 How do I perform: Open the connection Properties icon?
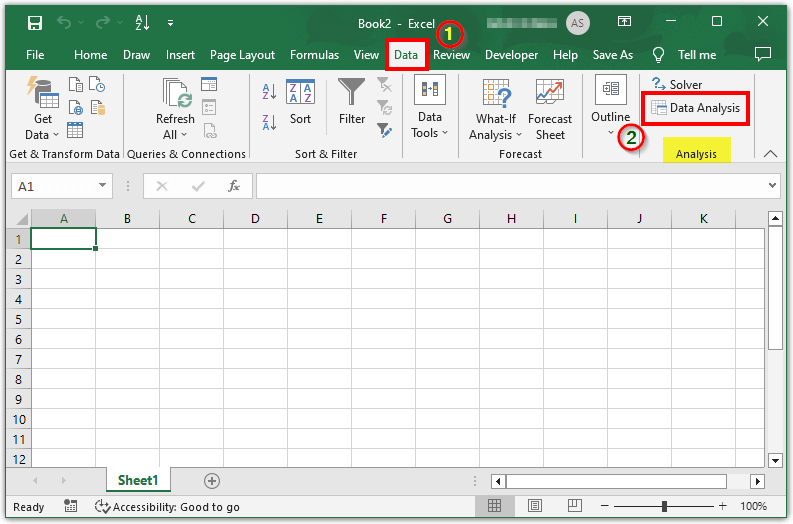(209, 107)
